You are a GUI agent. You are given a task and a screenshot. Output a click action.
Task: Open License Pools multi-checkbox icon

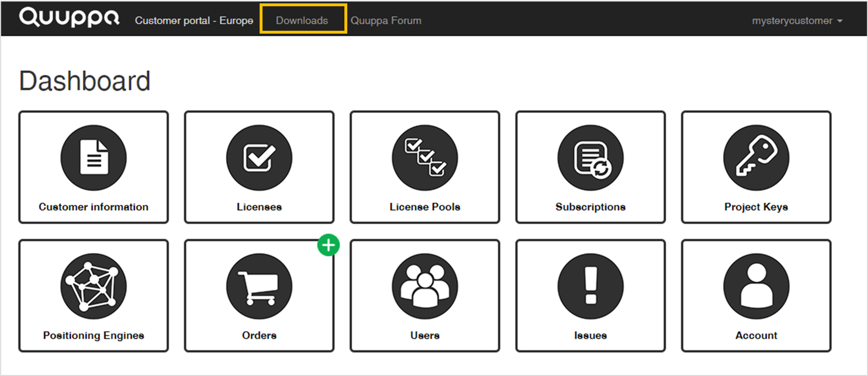[425, 158]
